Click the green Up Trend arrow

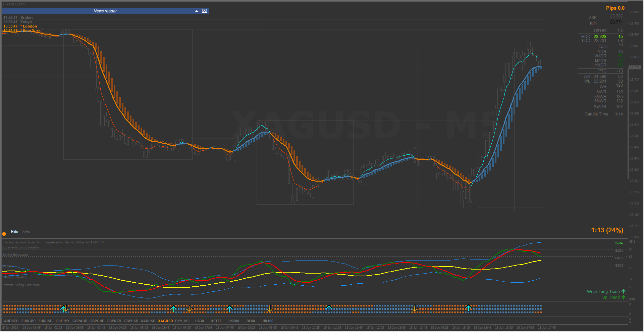point(623,297)
